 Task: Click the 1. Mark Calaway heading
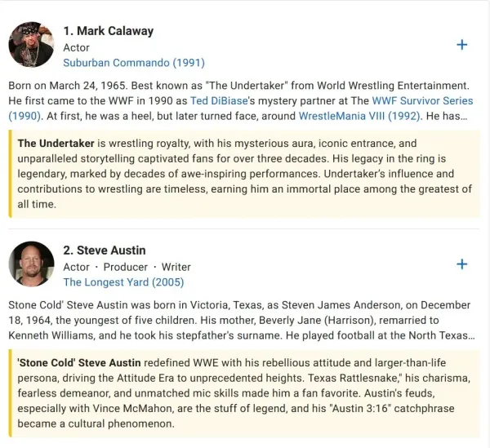[x=109, y=31]
